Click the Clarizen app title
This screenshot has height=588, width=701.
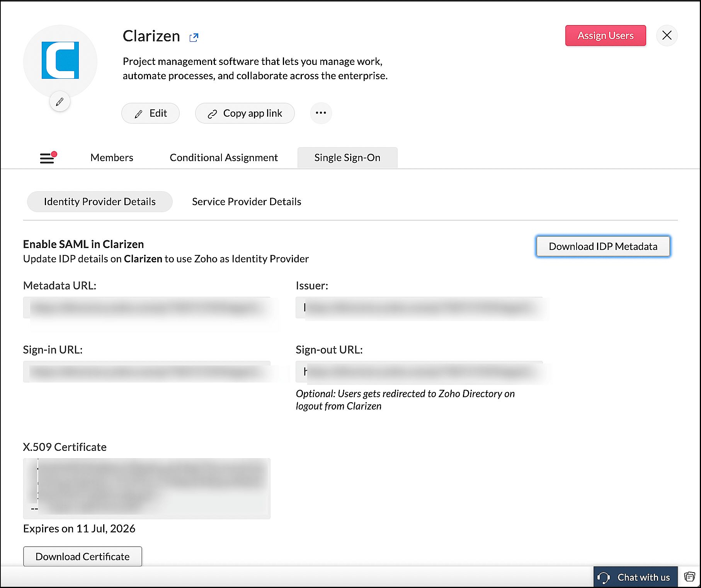(151, 36)
